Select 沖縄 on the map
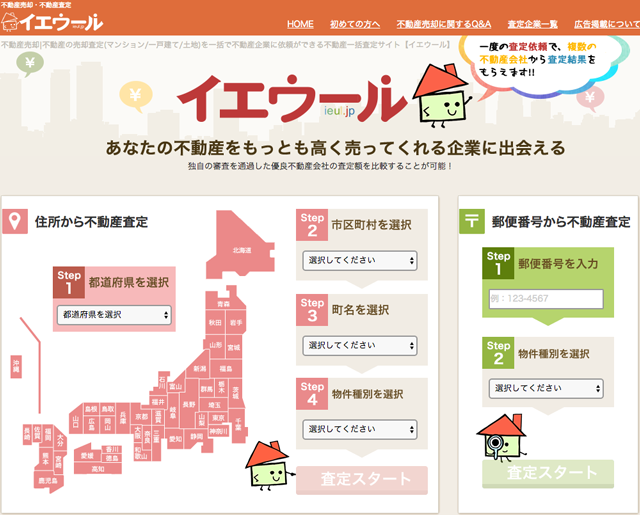This screenshot has height=515, width=640. click(16, 366)
